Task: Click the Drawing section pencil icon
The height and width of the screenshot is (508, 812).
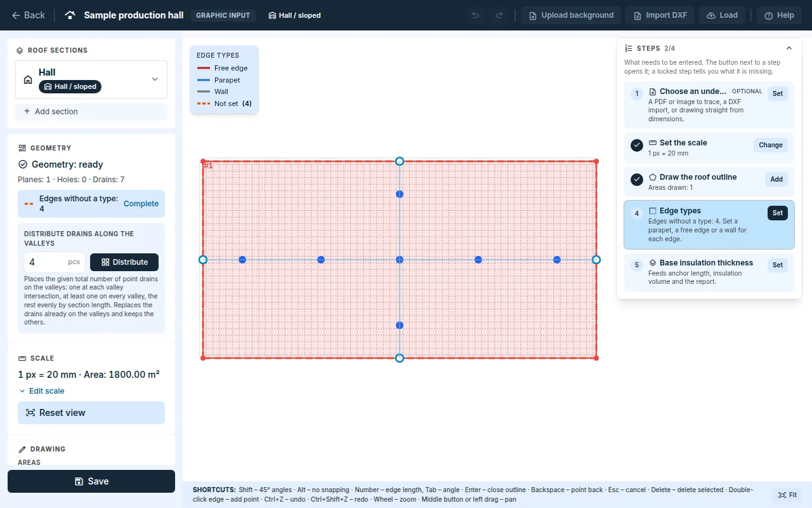Action: coord(22,449)
